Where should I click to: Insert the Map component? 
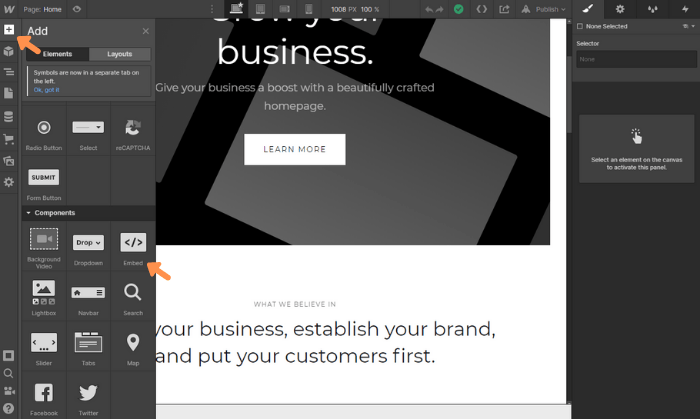[x=133, y=347]
